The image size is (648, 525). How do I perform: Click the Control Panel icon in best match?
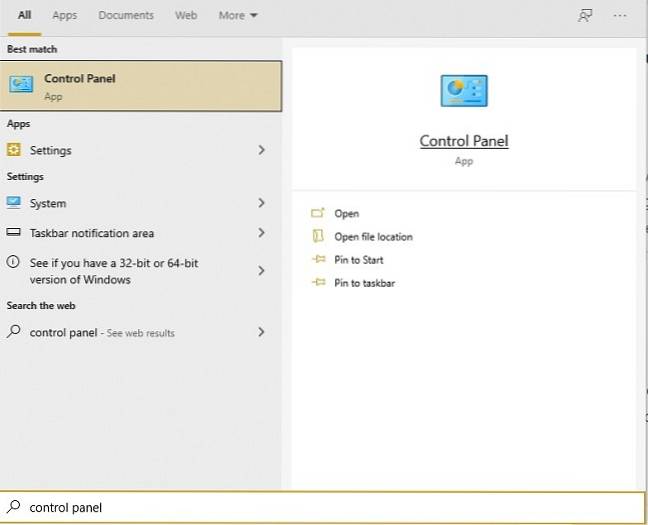pyautogui.click(x=21, y=85)
